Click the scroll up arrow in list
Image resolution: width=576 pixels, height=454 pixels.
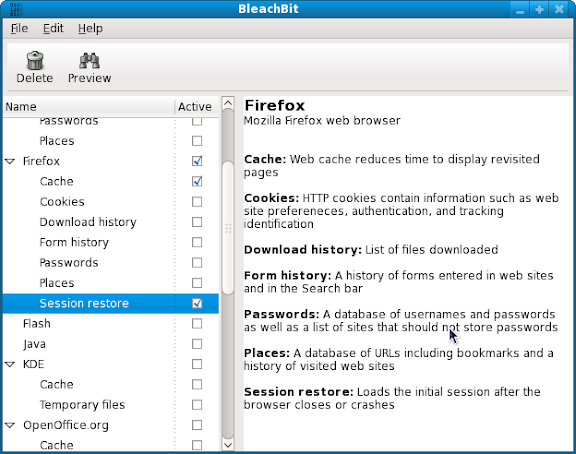(x=228, y=103)
